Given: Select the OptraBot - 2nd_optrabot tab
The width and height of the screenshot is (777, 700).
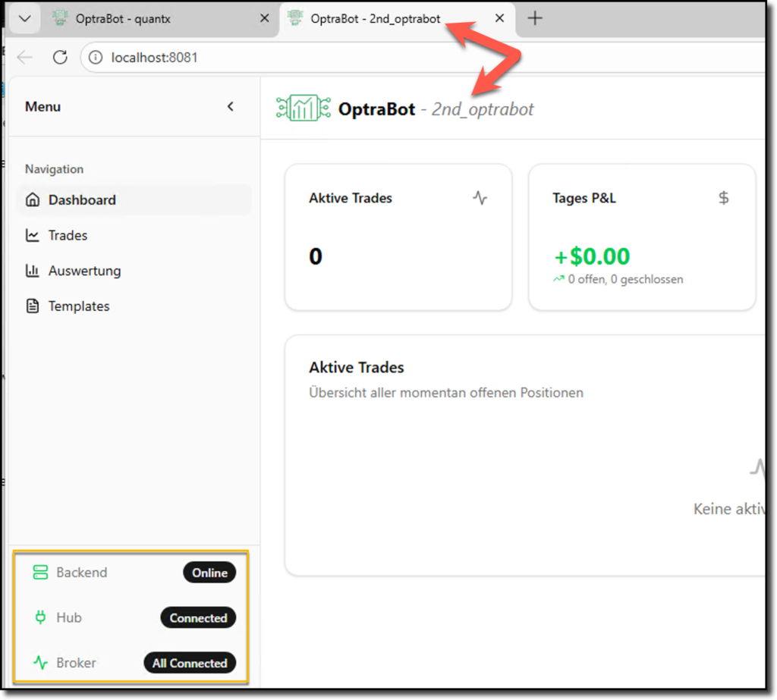Looking at the screenshot, I should (375, 19).
